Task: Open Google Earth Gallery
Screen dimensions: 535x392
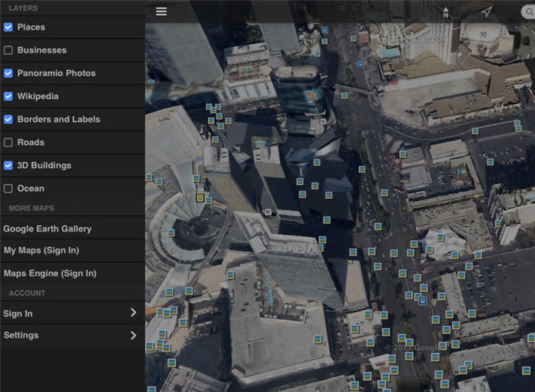Action: 47,229
